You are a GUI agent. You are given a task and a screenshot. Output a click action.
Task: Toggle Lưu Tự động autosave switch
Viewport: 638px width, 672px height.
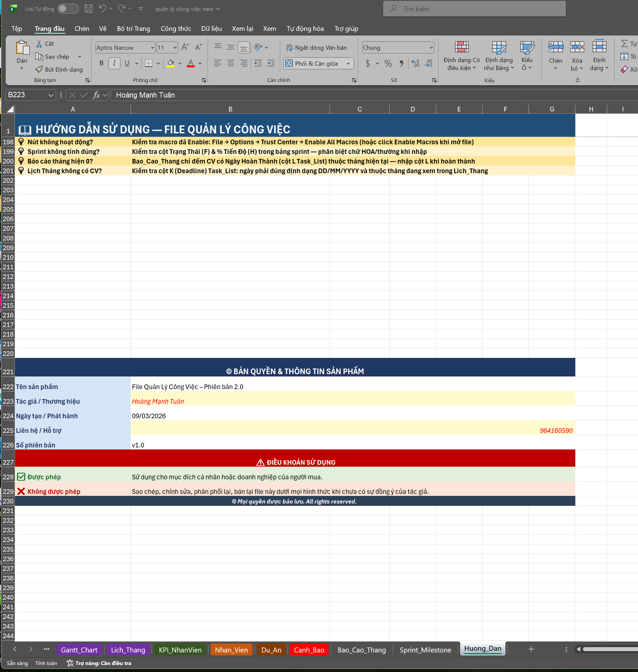coord(68,9)
